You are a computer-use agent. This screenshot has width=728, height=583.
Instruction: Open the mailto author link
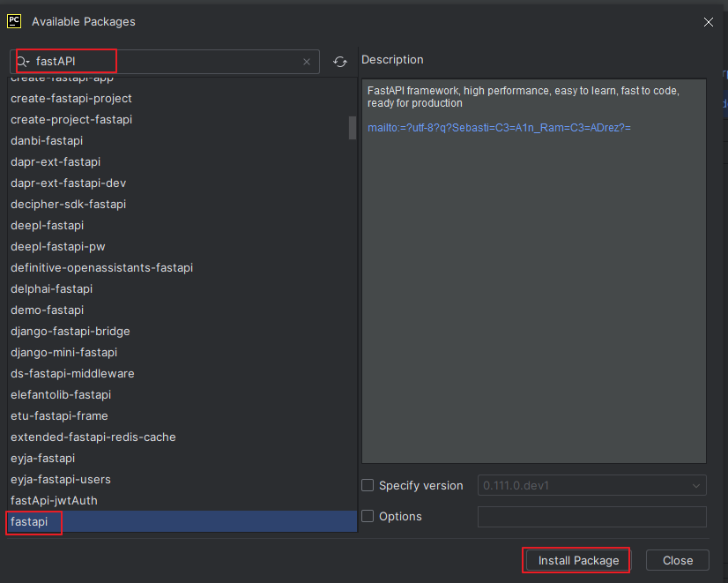click(499, 128)
